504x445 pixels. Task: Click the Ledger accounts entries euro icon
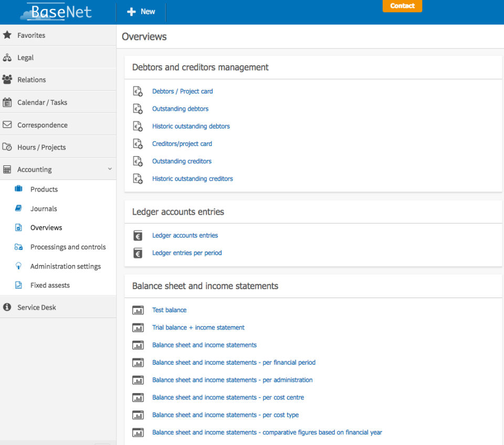138,236
